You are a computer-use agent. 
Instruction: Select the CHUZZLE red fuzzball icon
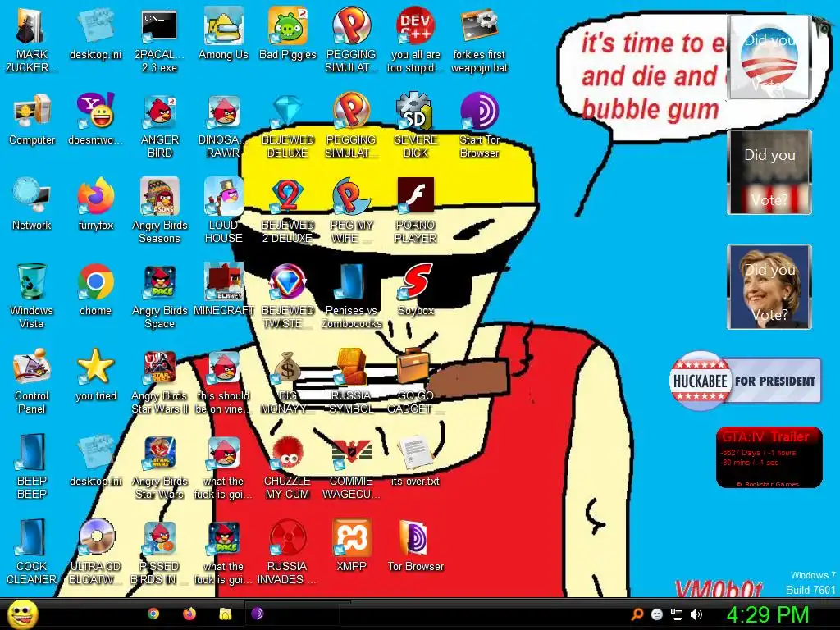tap(288, 467)
